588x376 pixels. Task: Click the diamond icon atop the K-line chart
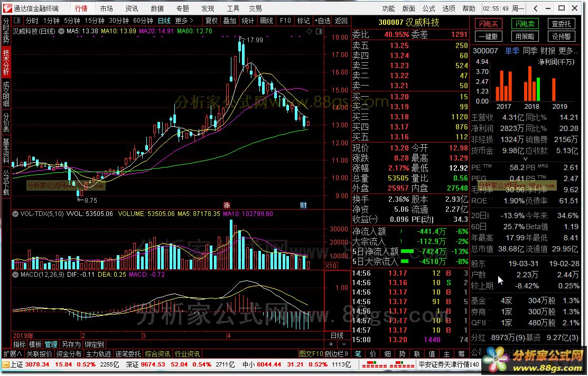[x=310, y=32]
